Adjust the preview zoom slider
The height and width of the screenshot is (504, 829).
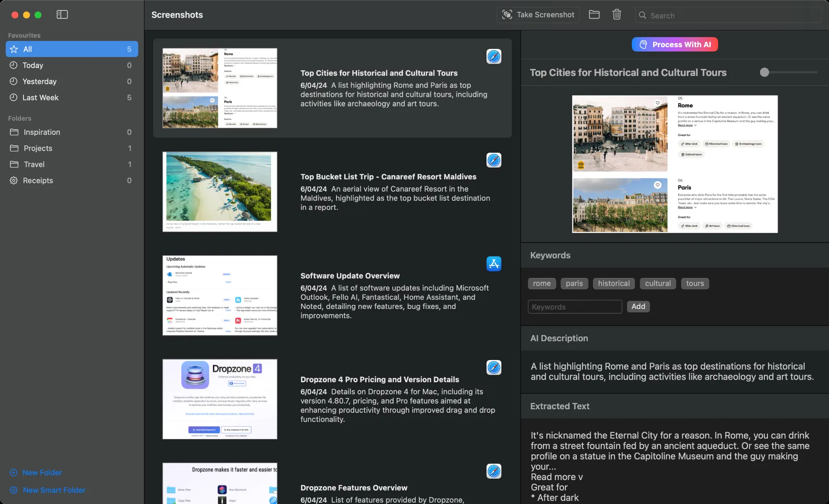pos(764,72)
